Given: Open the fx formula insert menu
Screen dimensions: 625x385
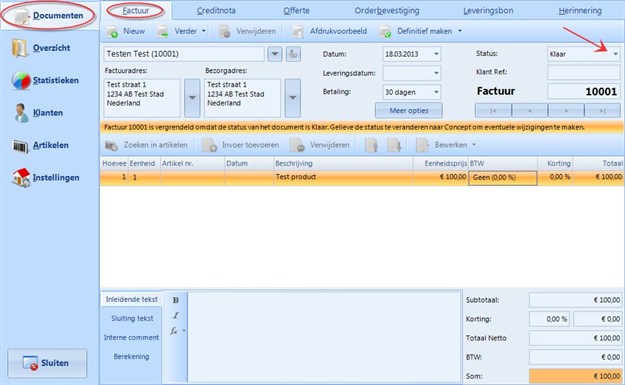Looking at the screenshot, I should click(x=177, y=331).
